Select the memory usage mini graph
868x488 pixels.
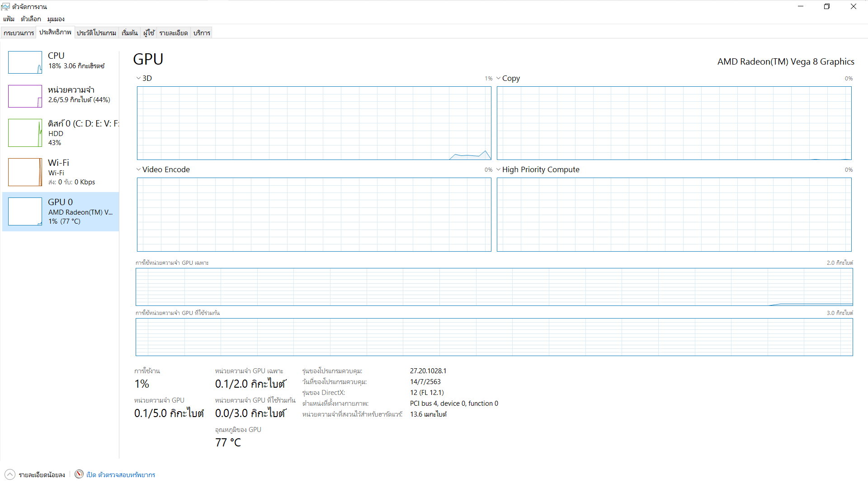coord(25,96)
